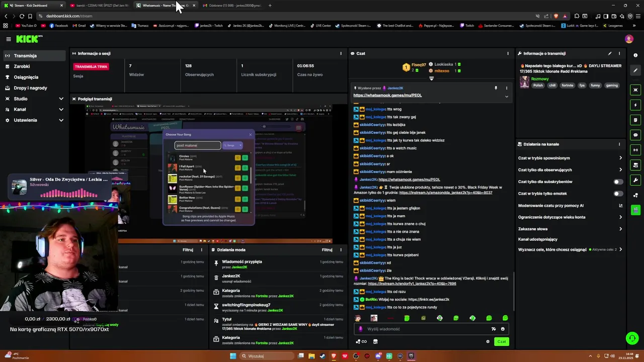Click the Windows taskbar search box
Viewport: 644px width, 362px height.
tap(266, 356)
